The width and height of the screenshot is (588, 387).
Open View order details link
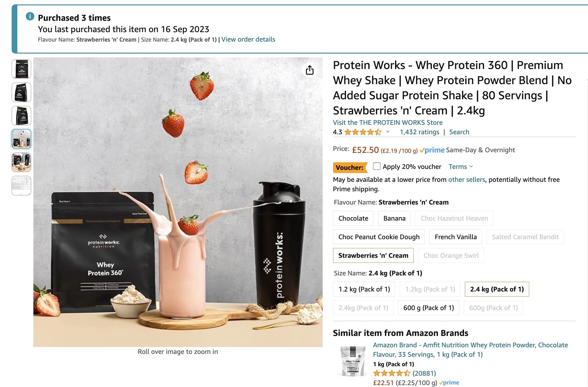pyautogui.click(x=248, y=39)
